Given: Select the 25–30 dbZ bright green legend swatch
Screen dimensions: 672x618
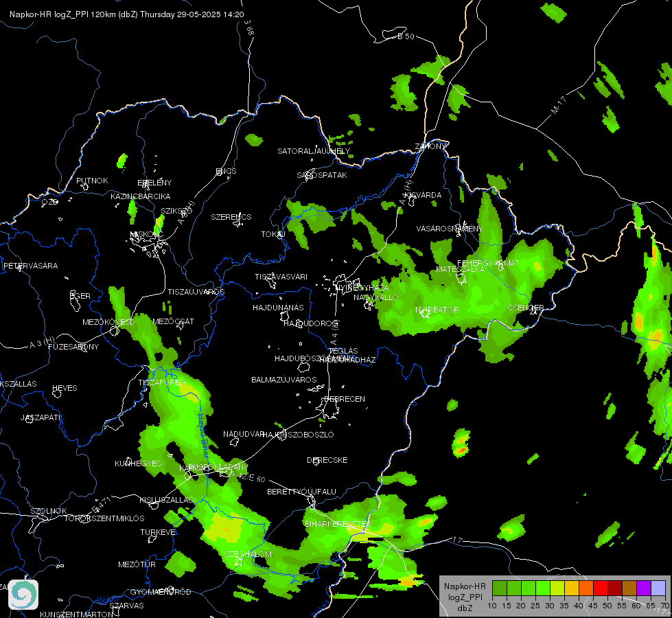Looking at the screenshot, I should tap(542, 588).
